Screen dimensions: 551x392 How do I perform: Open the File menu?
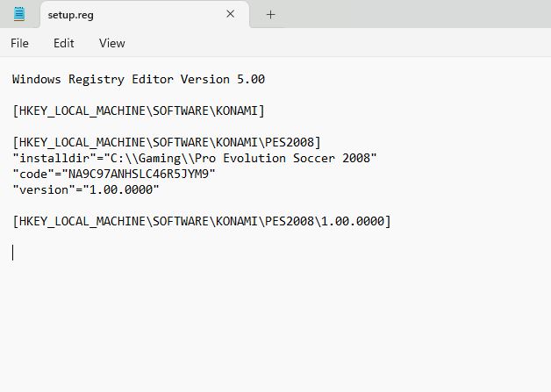[19, 43]
